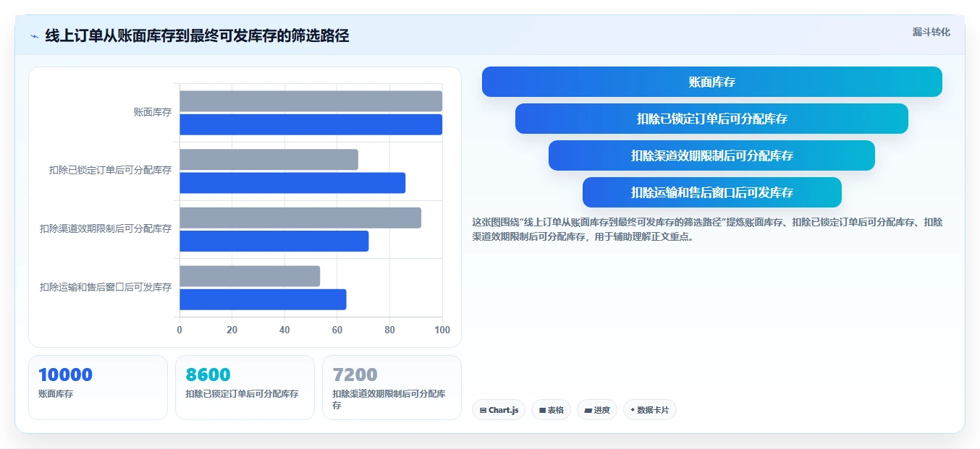Click the 账面库存 funnel stage bar
Screen dimensions: 980x449
712,82
